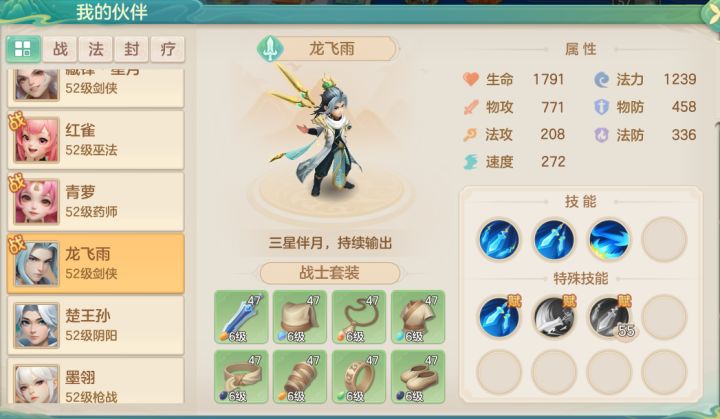Switch to the 战 partner filter tab
Viewport: 720px width, 419px height.
[60, 49]
